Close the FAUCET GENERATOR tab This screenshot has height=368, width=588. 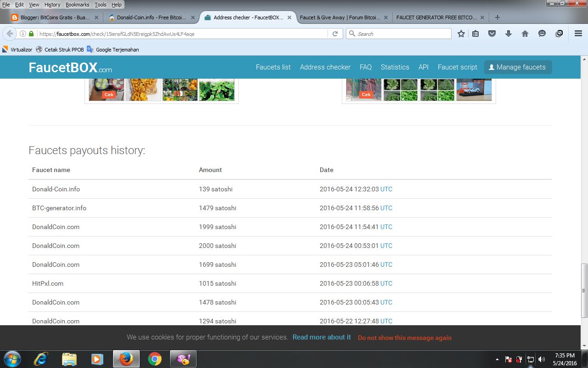click(x=482, y=17)
